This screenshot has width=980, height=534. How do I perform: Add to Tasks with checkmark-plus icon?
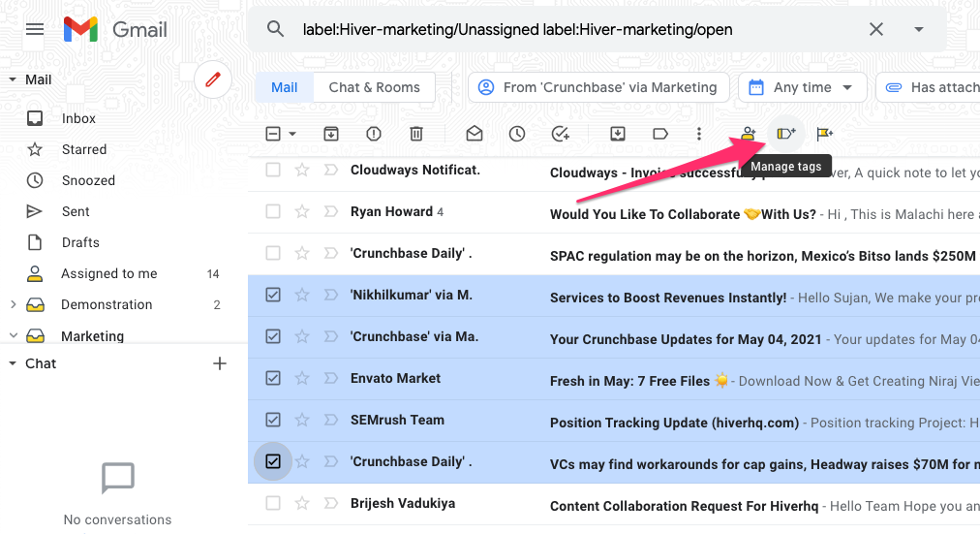[x=560, y=133]
